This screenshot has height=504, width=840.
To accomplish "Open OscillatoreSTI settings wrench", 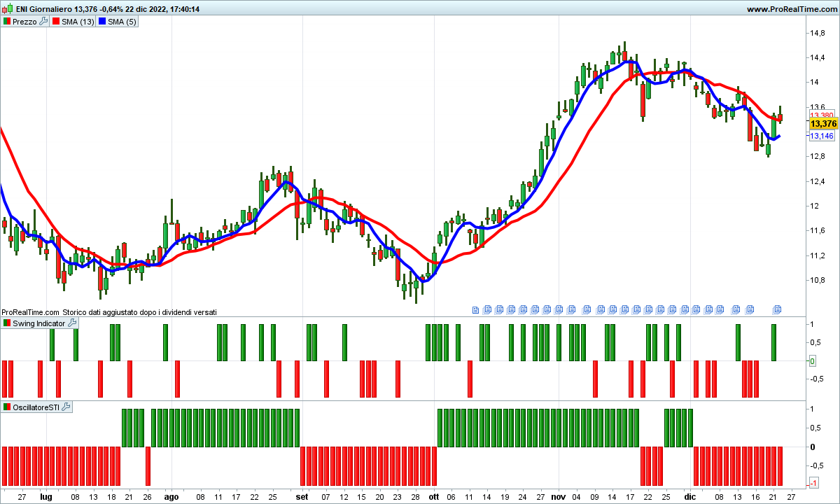I will pyautogui.click(x=67, y=407).
